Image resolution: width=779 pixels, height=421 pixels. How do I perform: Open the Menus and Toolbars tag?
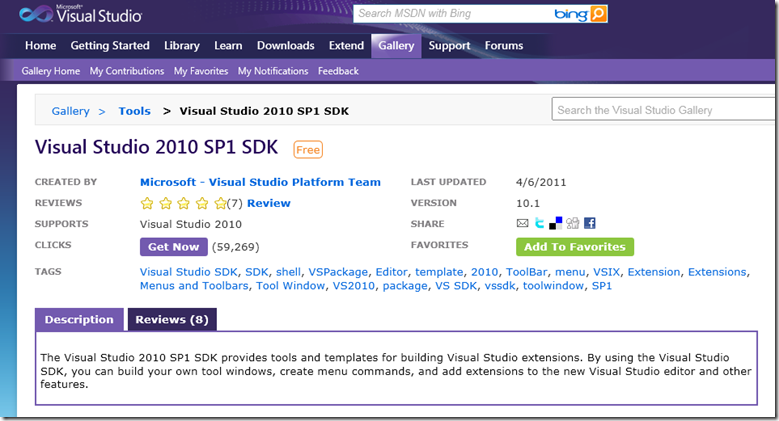(x=194, y=286)
